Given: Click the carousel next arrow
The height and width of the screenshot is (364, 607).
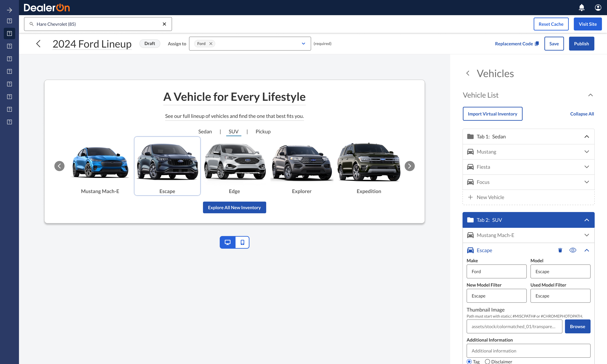Looking at the screenshot, I should (410, 166).
